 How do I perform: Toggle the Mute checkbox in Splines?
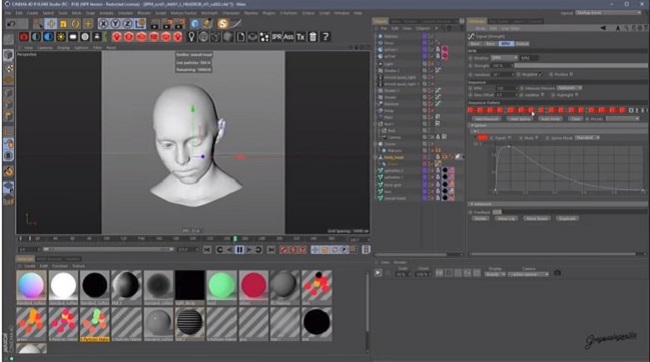point(536,138)
